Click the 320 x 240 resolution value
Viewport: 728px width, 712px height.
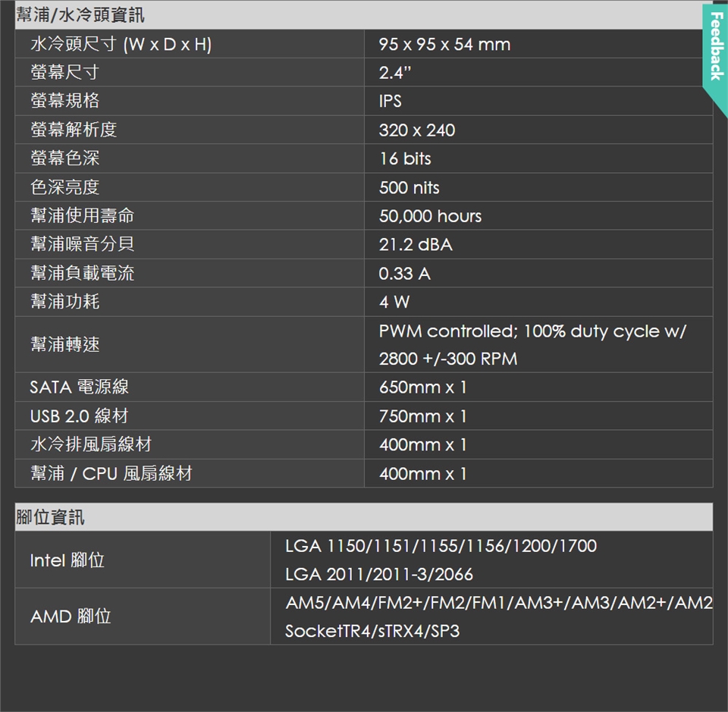(417, 130)
